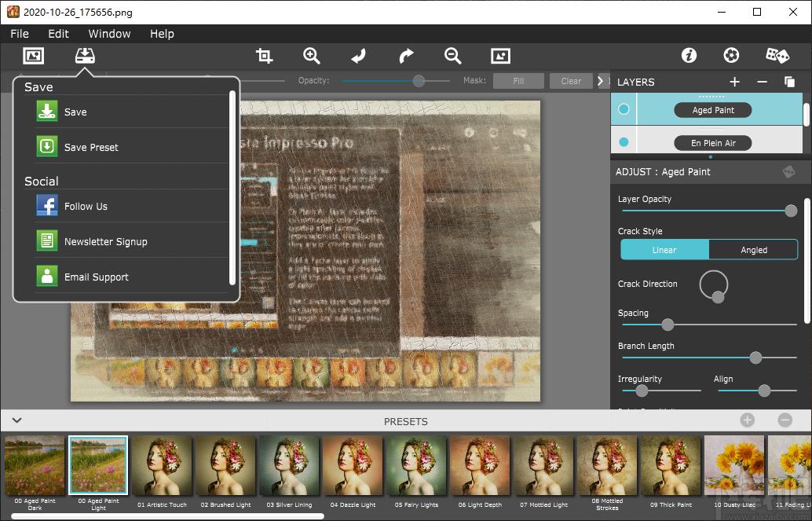Open the Edit menu
The width and height of the screenshot is (812, 521).
pyautogui.click(x=59, y=34)
